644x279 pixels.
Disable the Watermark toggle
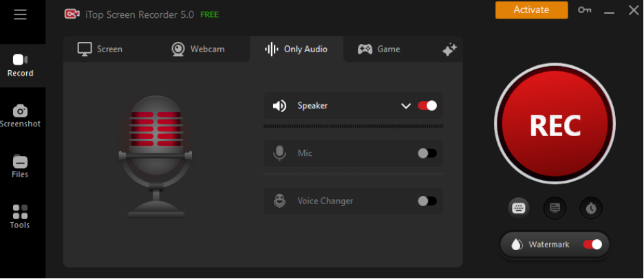click(x=592, y=245)
